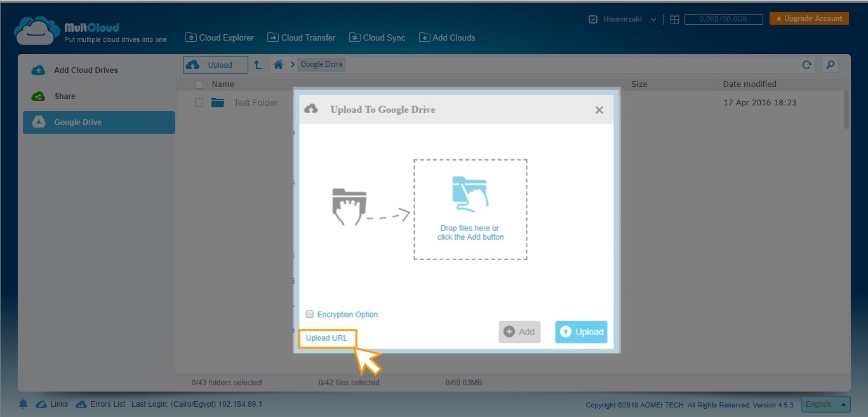The width and height of the screenshot is (868, 417).
Task: Click the storage usage bar 0.0KB/50.0GB
Action: pyautogui.click(x=724, y=20)
